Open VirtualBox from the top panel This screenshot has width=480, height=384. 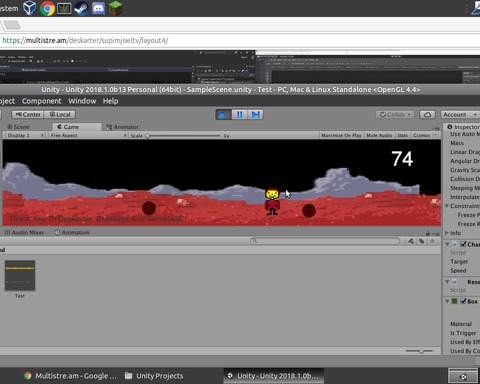pos(29,8)
